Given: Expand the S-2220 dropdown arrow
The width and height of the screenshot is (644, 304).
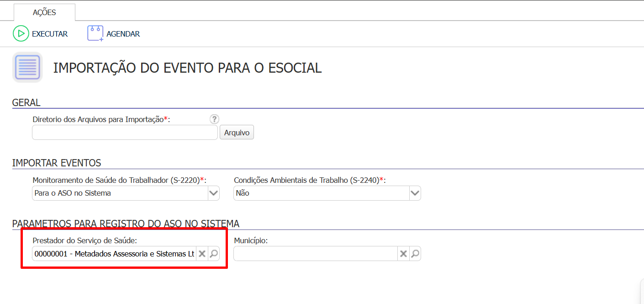Looking at the screenshot, I should point(214,193).
